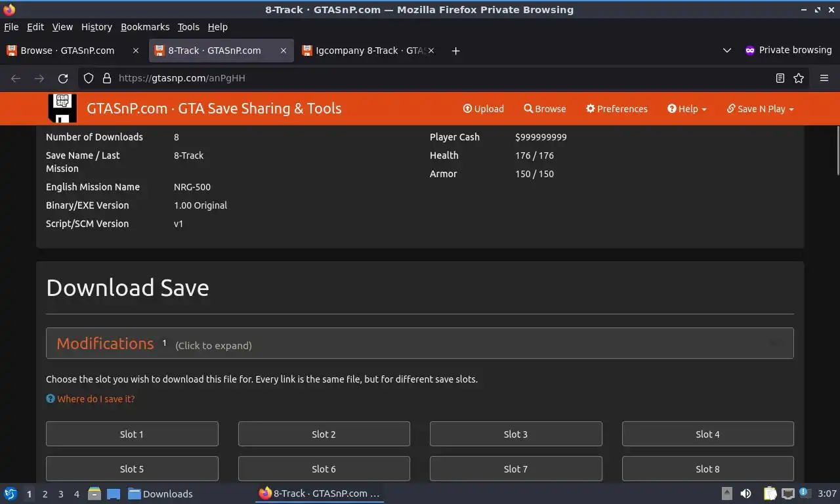This screenshot has width=840, height=504.
Task: Close the lgcompany 8-Track tab
Action: point(431,51)
